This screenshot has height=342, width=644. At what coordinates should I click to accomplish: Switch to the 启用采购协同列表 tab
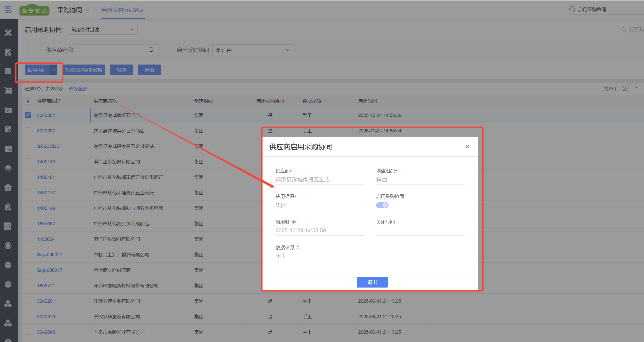tap(123, 10)
